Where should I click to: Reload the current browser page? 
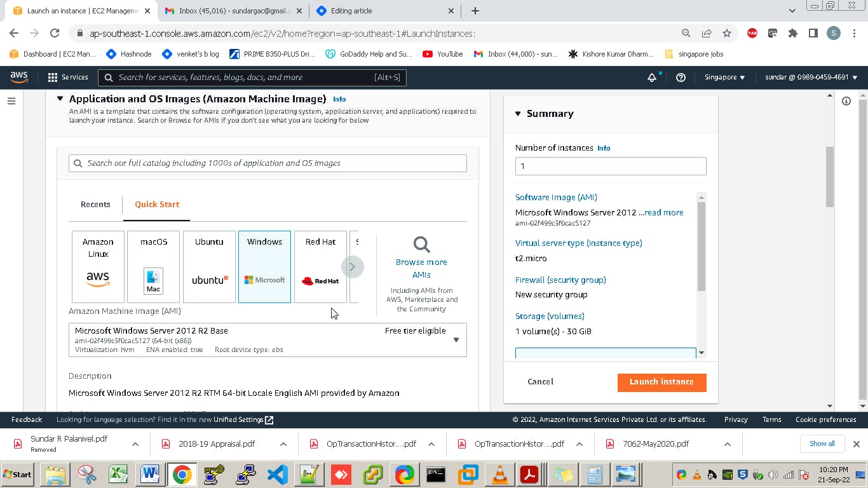coord(55,33)
